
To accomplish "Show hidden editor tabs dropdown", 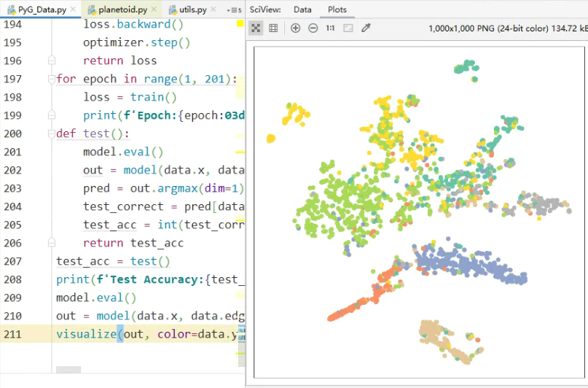I will pos(234,10).
